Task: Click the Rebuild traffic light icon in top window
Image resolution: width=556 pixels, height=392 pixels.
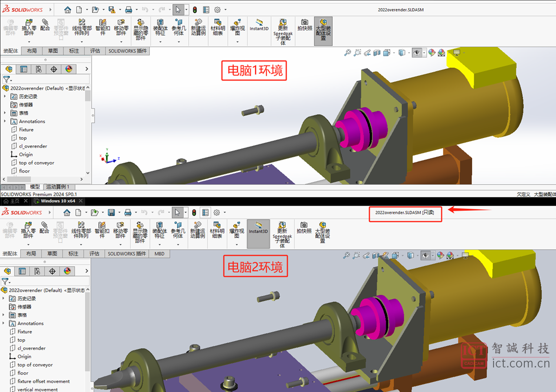Action: [195, 10]
